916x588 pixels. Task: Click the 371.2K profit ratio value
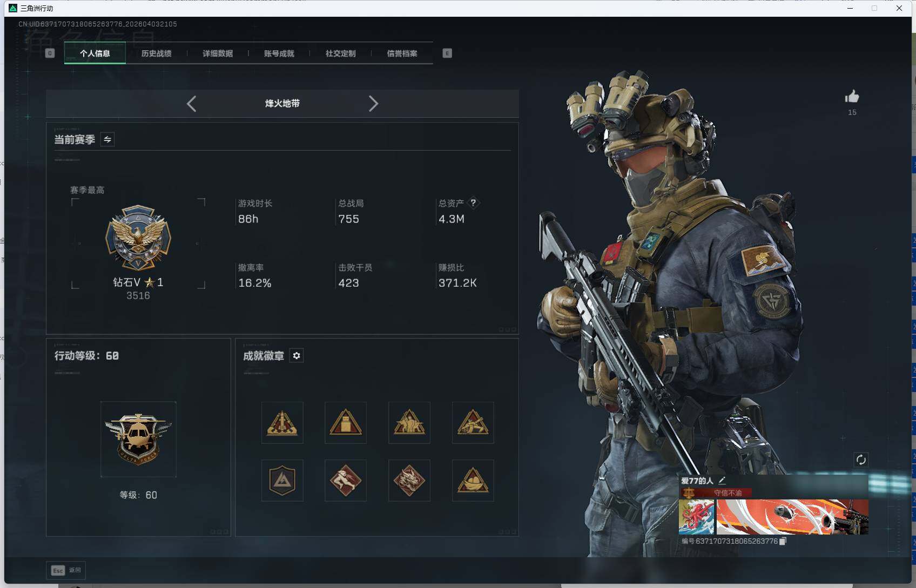click(457, 283)
